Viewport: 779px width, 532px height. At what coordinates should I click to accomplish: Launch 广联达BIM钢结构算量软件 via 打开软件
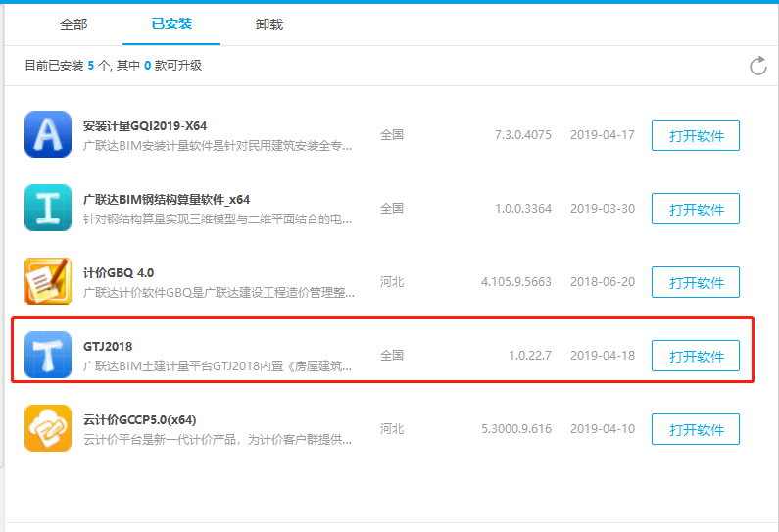coord(696,209)
